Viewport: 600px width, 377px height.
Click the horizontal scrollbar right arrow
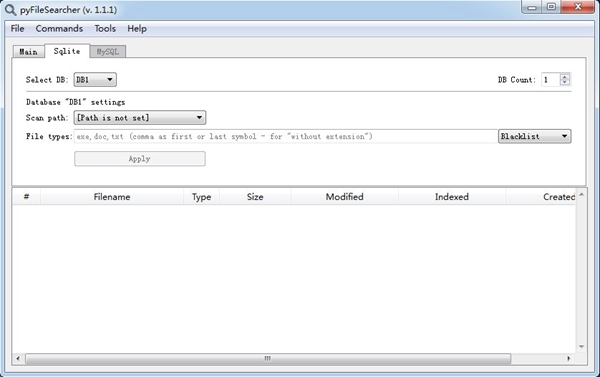tap(569, 359)
